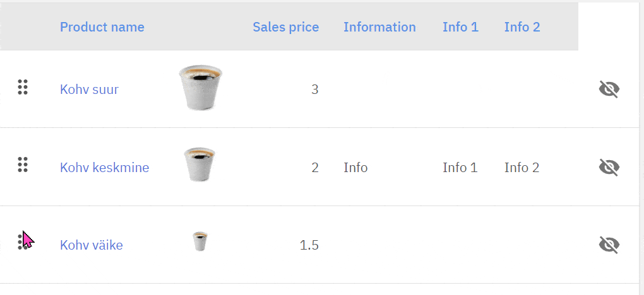644x295 pixels.
Task: Click the Info 1 cell of Kohv keskmine
Action: point(460,168)
